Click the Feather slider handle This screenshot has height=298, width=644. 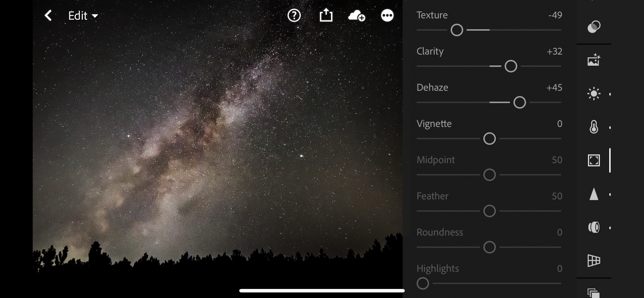[x=489, y=211]
